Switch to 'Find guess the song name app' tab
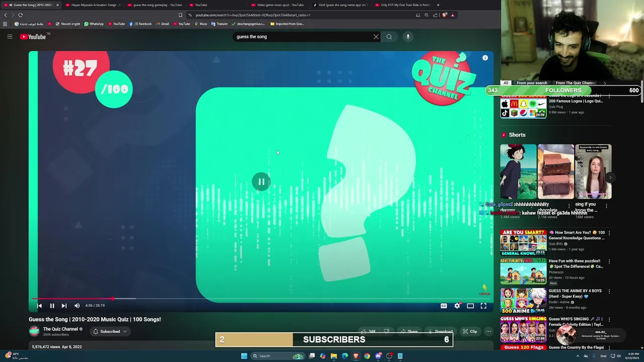Viewport: 644px width, 362px height. [x=340, y=5]
